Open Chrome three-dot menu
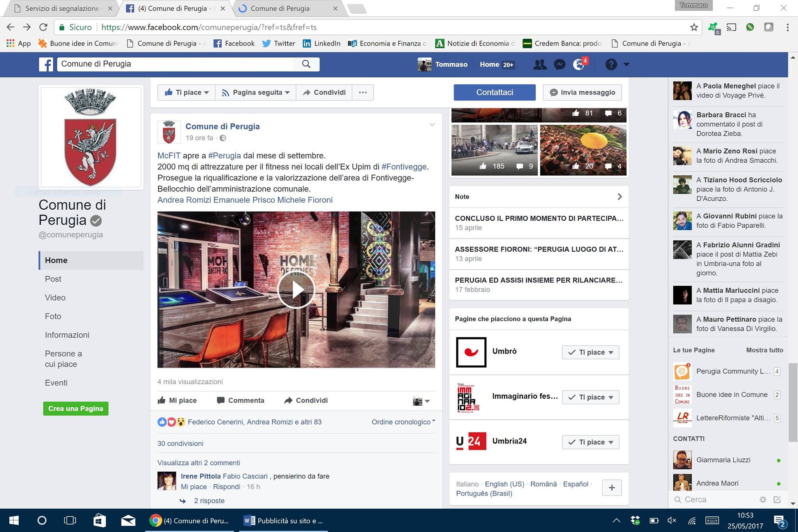798x532 pixels. [787, 27]
